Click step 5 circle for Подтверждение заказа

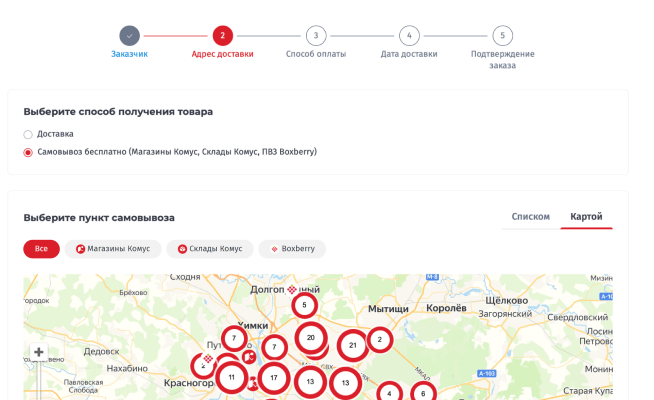(503, 36)
